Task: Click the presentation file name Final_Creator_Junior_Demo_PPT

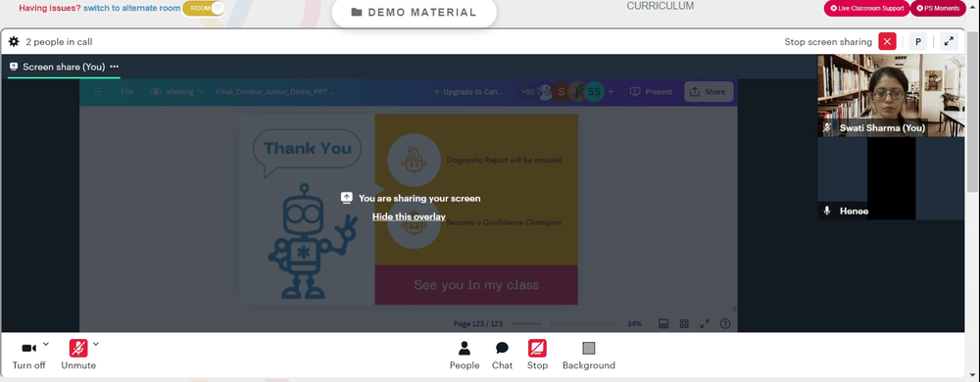Action: (275, 92)
